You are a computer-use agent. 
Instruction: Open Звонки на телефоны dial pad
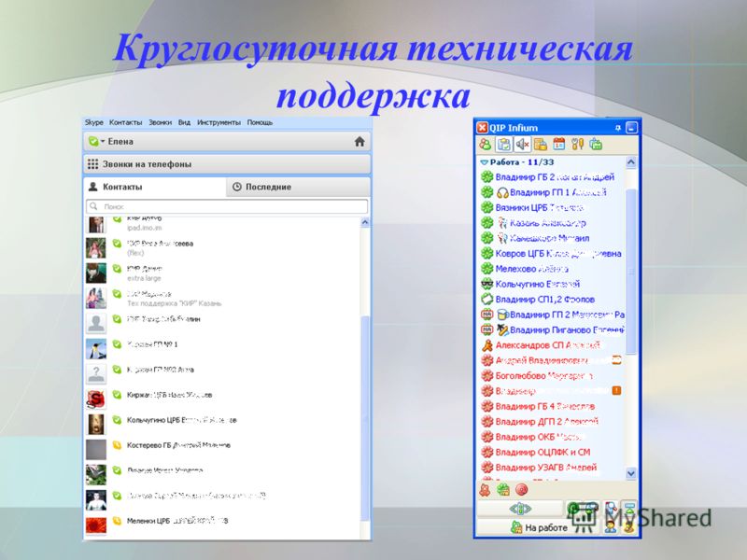pos(227,164)
